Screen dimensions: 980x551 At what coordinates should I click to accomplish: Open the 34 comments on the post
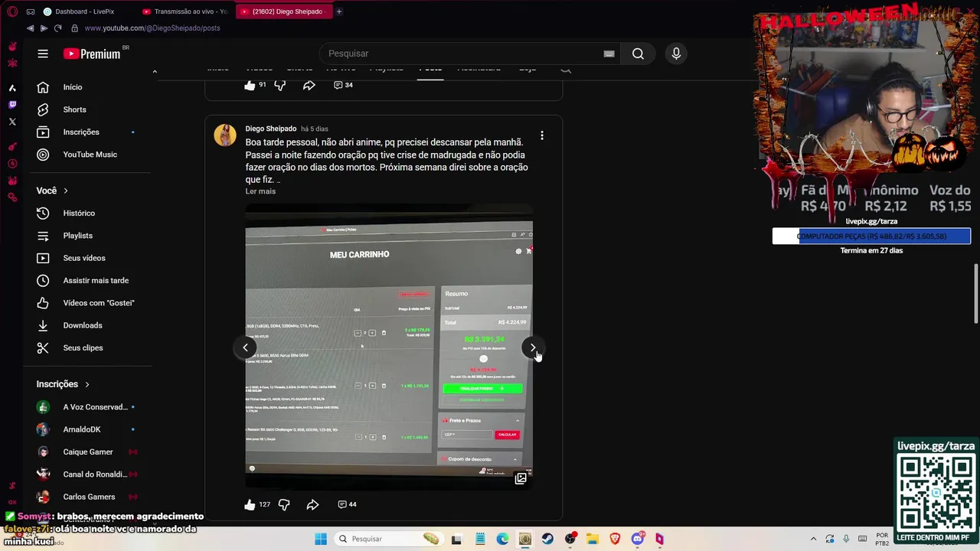tap(343, 85)
